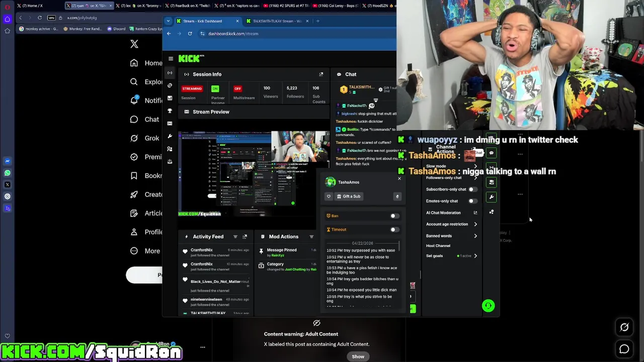Open WhatsApp in Opera sidebar
Image resolution: width=644 pixels, height=362 pixels.
pos(7,173)
